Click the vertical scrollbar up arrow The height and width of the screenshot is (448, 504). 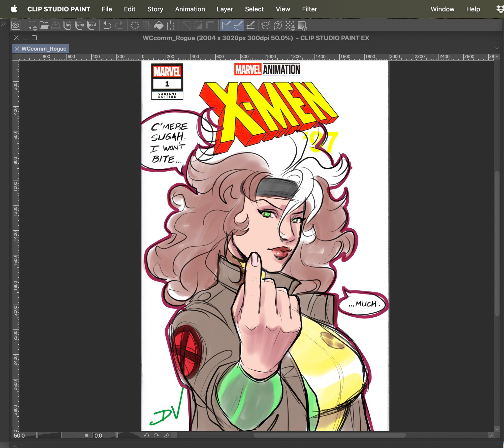497,57
